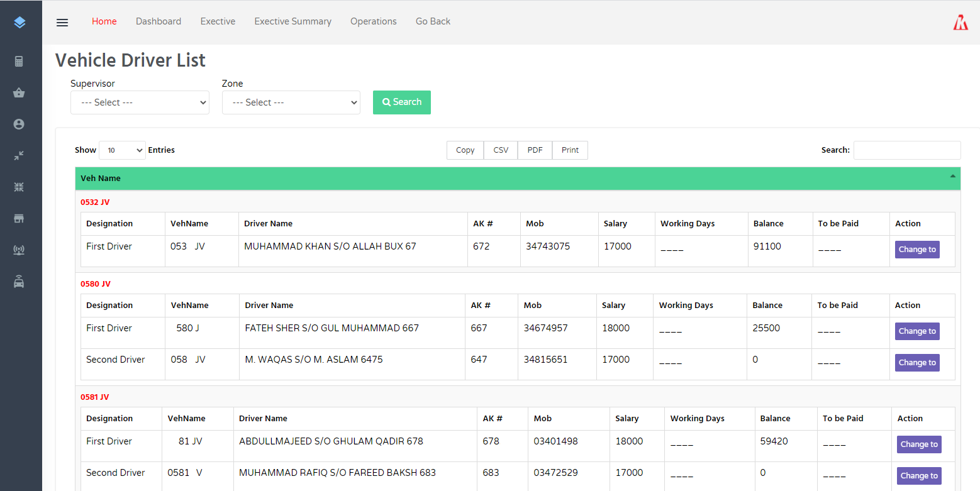Viewport: 980px width, 491px height.
Task: Click the 0581 JV group heading
Action: click(x=95, y=397)
